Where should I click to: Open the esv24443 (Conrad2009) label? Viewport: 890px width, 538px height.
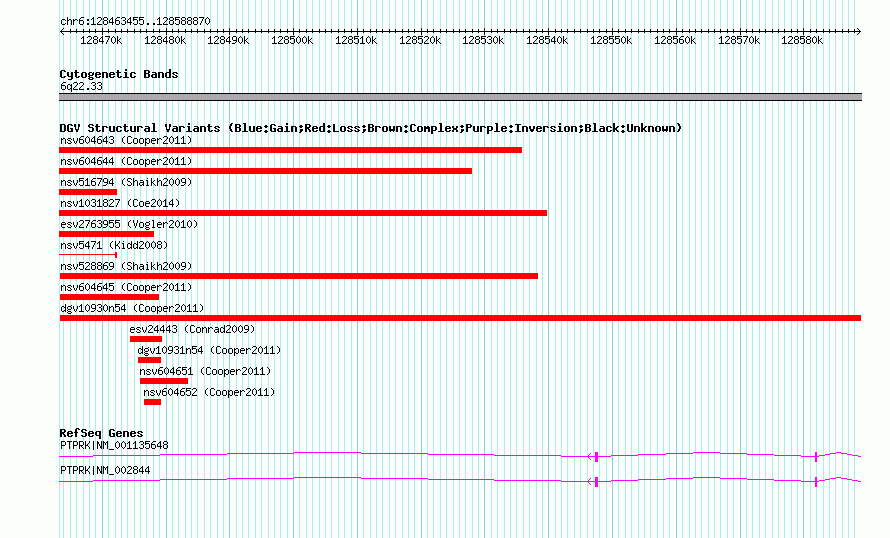pyautogui.click(x=192, y=329)
